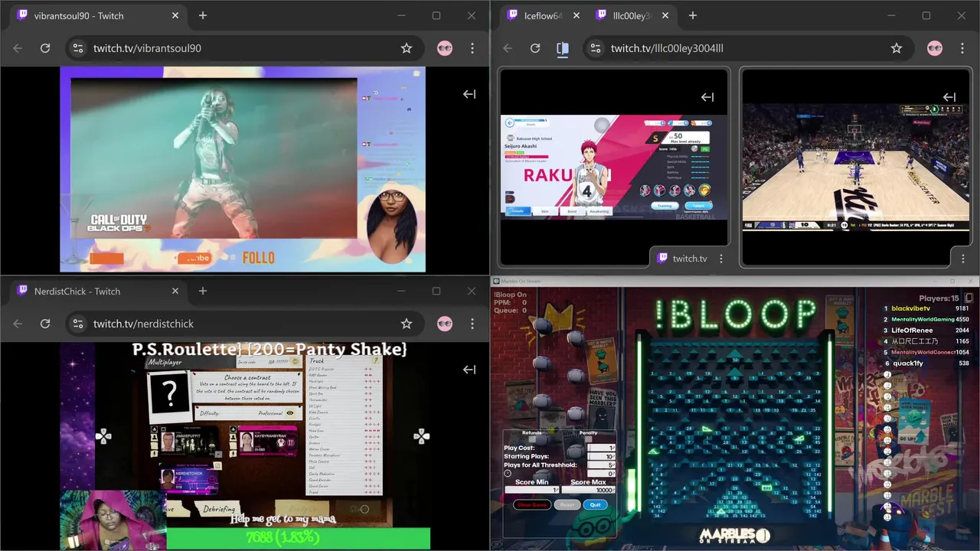
Task: Open Chrome menu in the lllc00ley3004lll window
Action: coord(962,48)
